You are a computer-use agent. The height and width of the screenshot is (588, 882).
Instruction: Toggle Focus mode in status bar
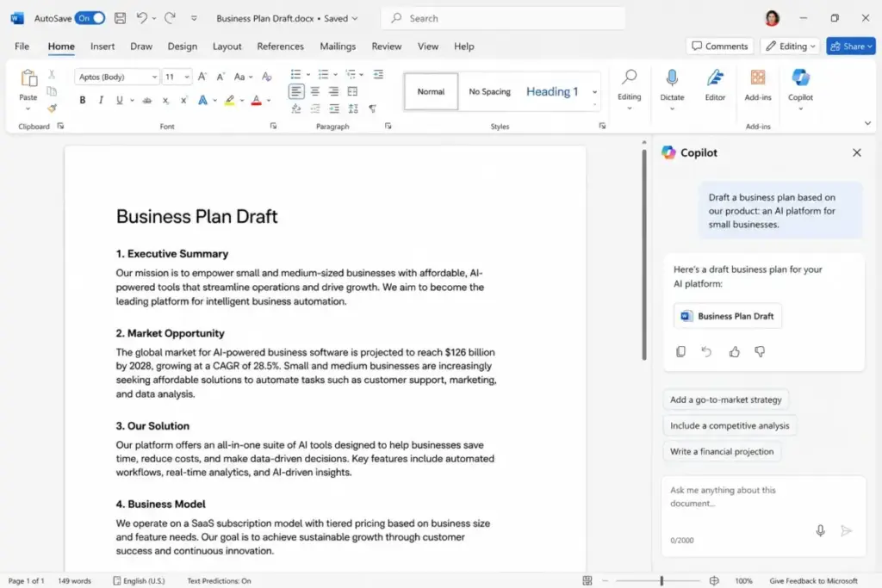point(587,581)
